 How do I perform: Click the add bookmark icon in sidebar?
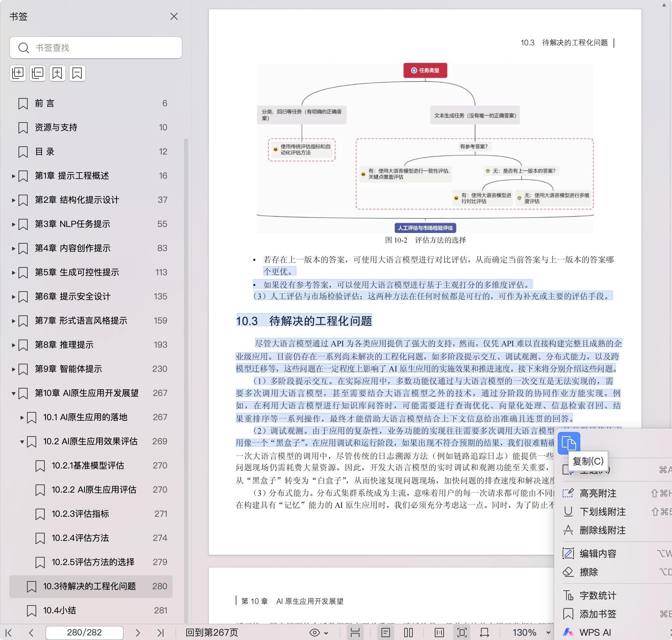tap(58, 73)
